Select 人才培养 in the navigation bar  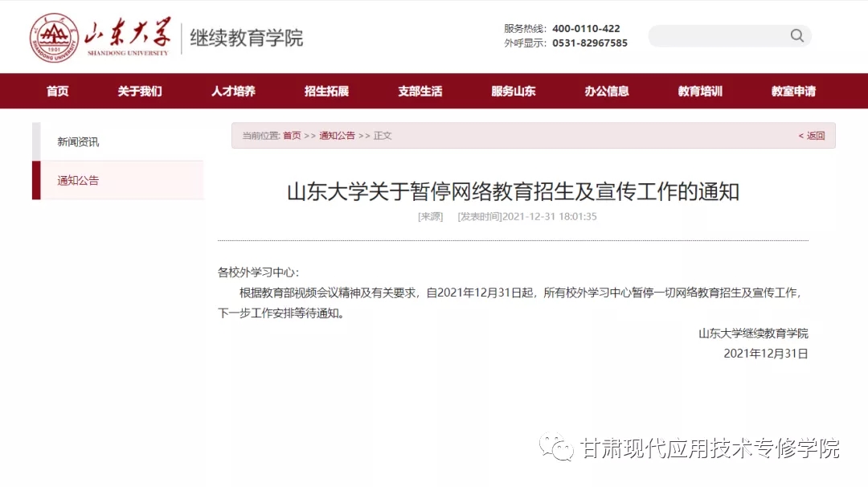point(233,91)
